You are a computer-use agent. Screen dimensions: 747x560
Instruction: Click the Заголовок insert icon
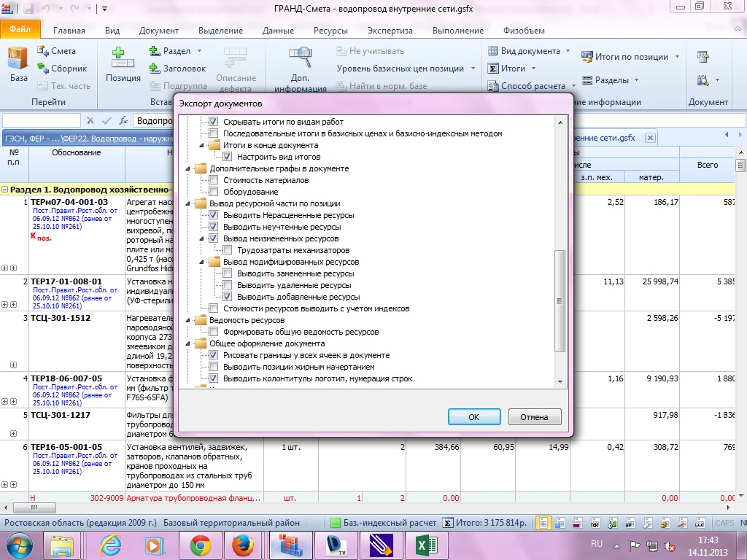[177, 69]
